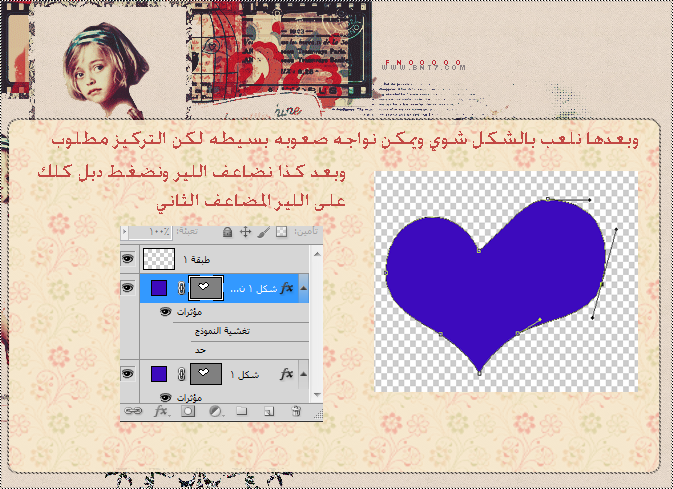Collapse effects arrow on the bottom شكل ١ layer
The height and width of the screenshot is (489, 673).
tap(303, 374)
